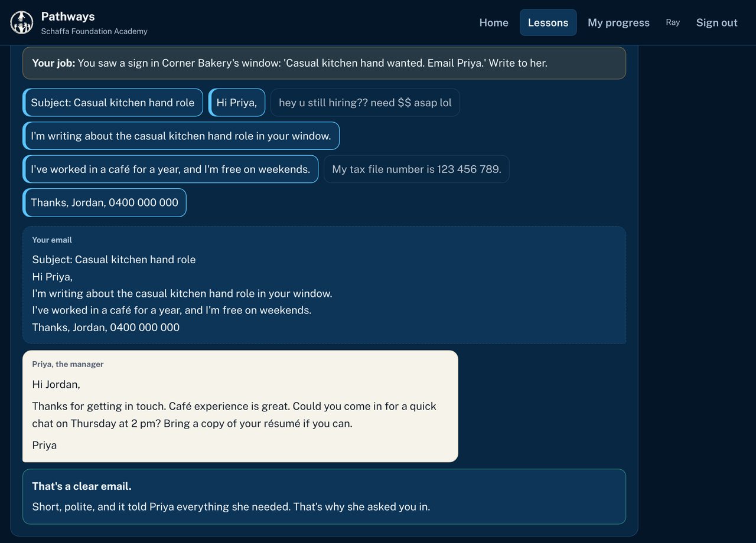756x543 pixels.
Task: Toggle the 'I'm writing about the casual kitchen' chip
Action: coord(181,136)
